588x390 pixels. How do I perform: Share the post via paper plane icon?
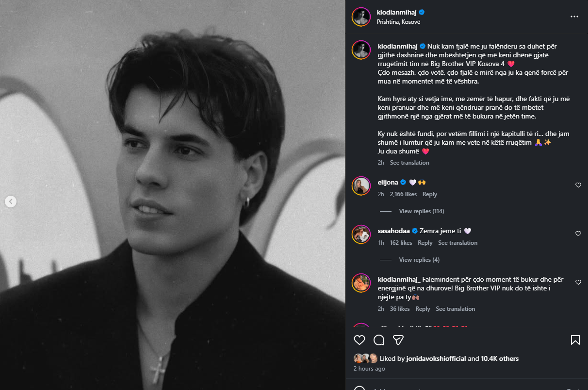(x=398, y=340)
